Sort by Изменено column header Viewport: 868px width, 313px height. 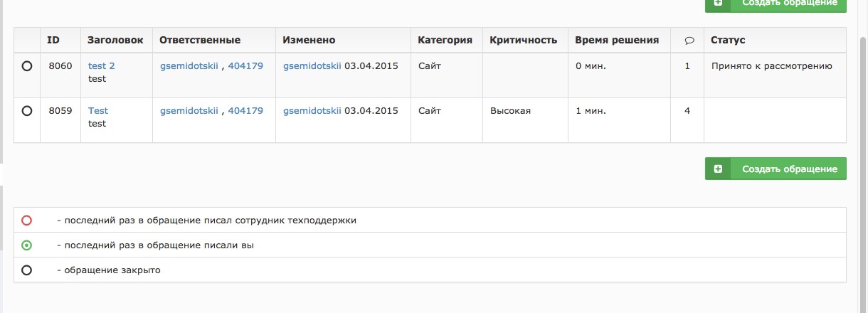pos(309,41)
